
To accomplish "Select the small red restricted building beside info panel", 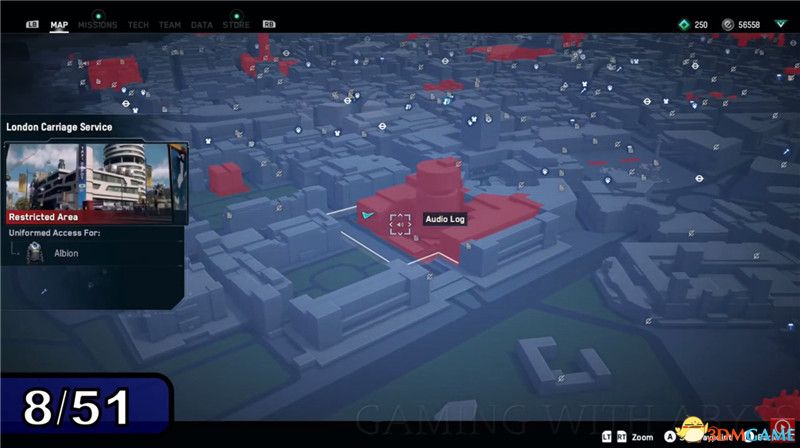I will click(227, 179).
